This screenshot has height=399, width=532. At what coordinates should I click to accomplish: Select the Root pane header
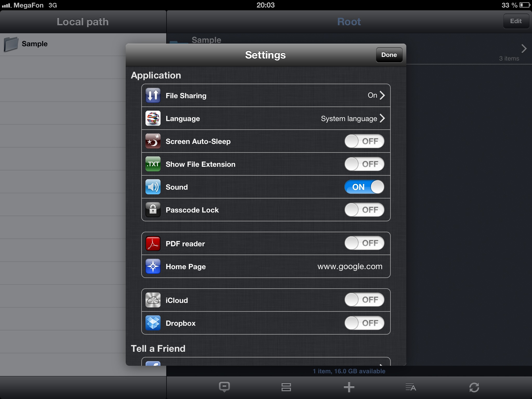349,22
